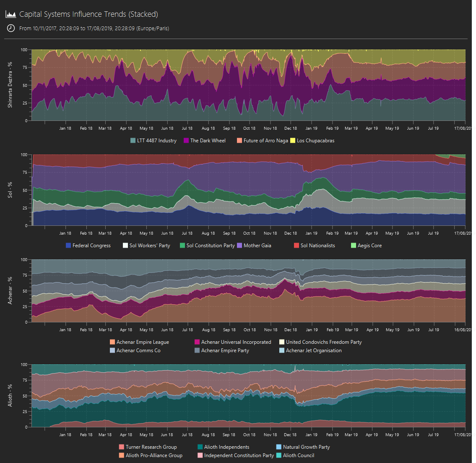Click the Capital Systems Influence Trends title
This screenshot has width=476, height=463.
point(88,14)
